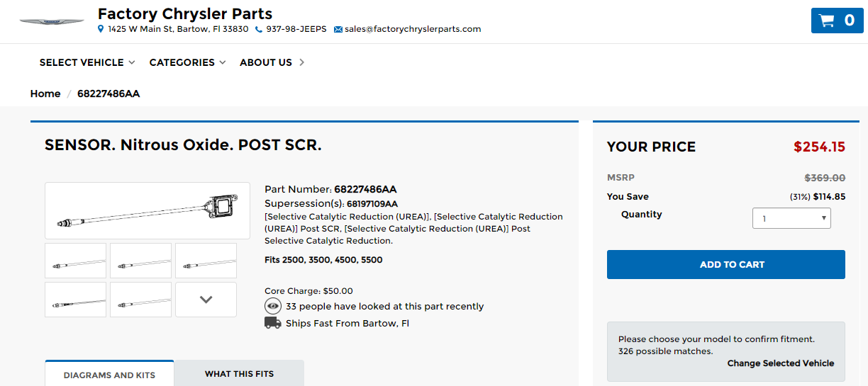Open the About Us menu
The height and width of the screenshot is (386, 868).
click(x=272, y=62)
